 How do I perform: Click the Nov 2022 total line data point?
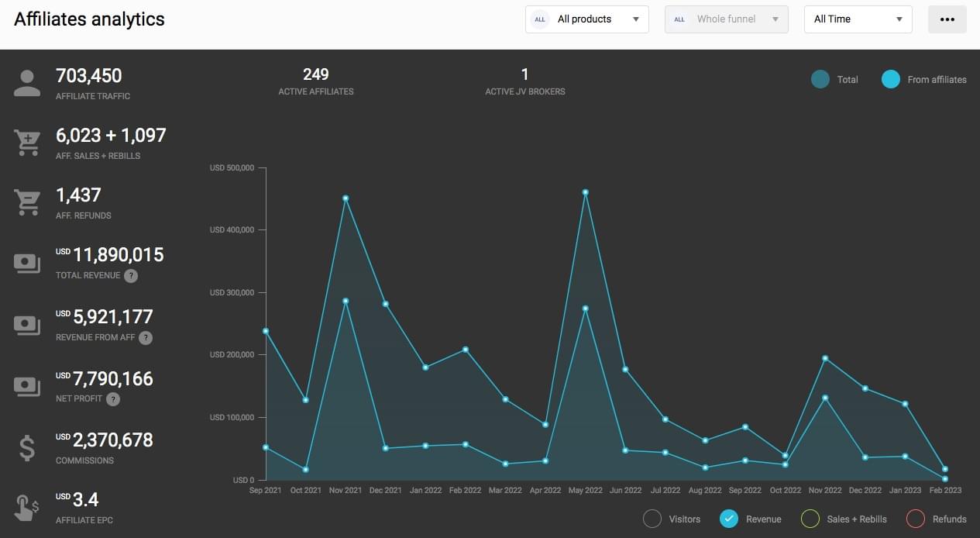click(x=825, y=358)
